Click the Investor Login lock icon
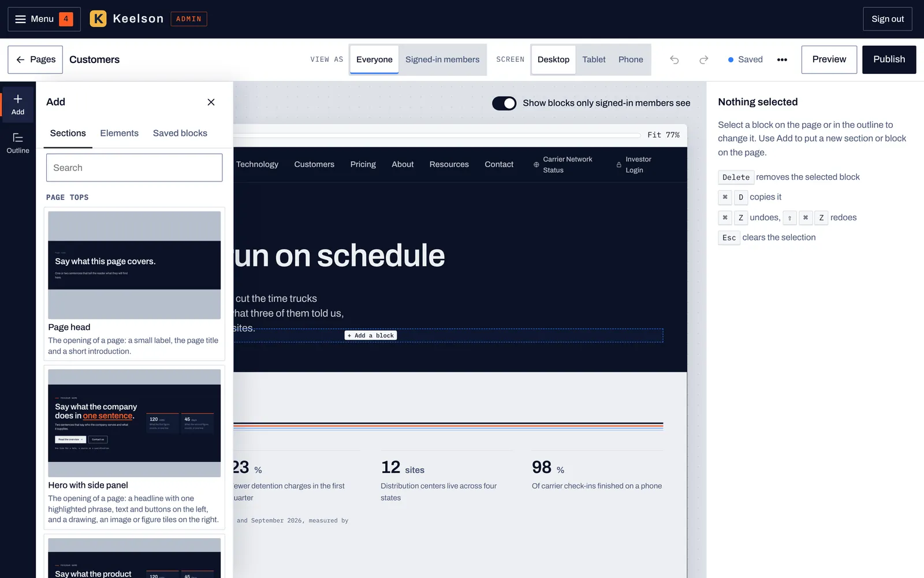Image resolution: width=924 pixels, height=578 pixels. [619, 165]
